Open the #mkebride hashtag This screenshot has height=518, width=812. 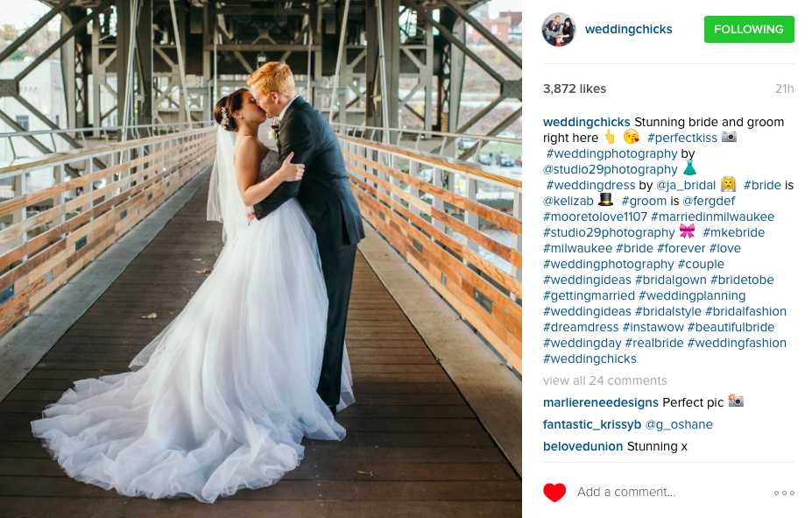tap(733, 232)
